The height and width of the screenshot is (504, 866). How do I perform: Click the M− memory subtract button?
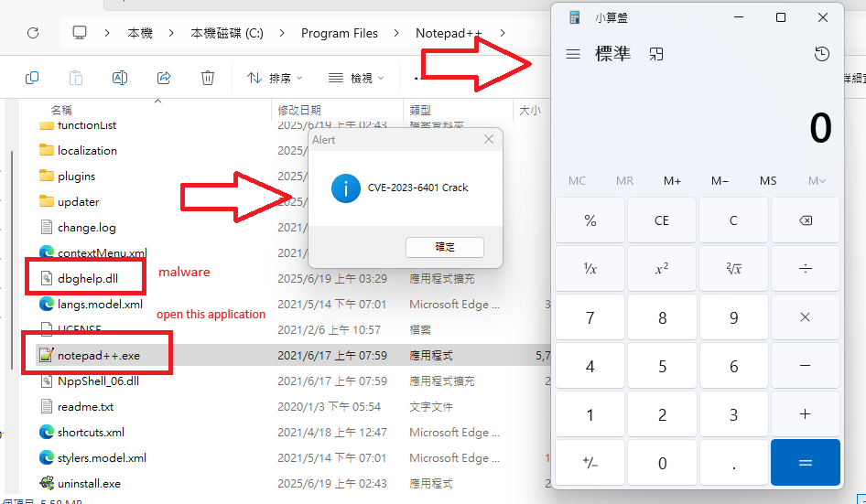[720, 180]
